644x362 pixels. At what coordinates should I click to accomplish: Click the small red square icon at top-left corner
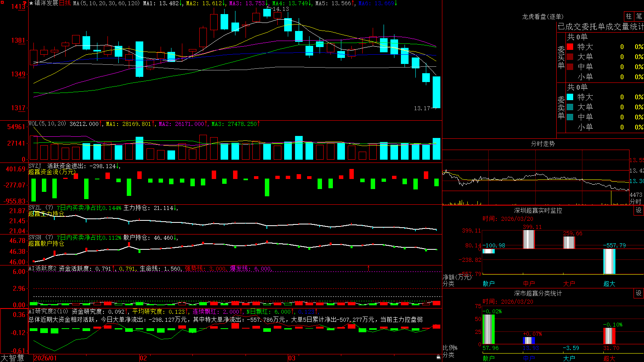pos(2,2)
